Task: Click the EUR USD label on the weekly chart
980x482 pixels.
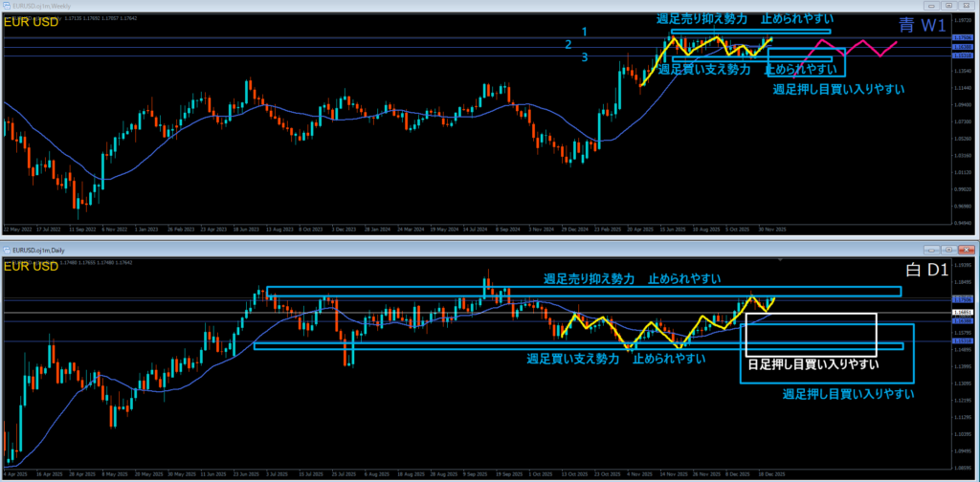Action: [31, 23]
